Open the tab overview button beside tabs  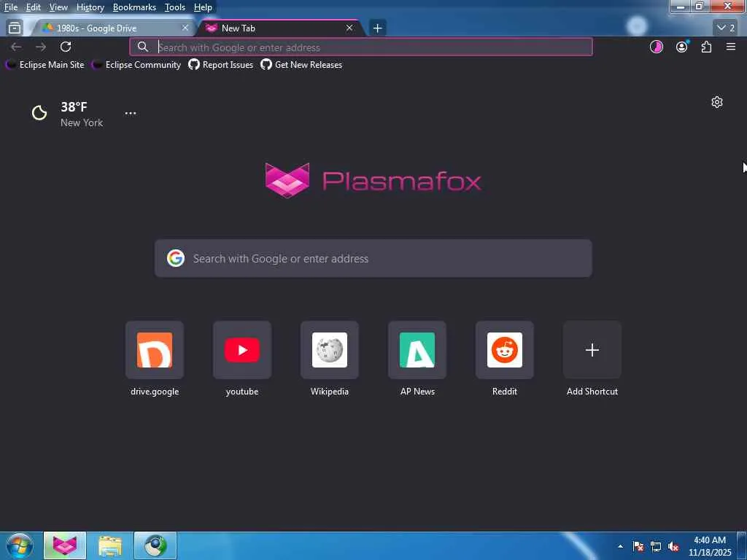coord(15,28)
